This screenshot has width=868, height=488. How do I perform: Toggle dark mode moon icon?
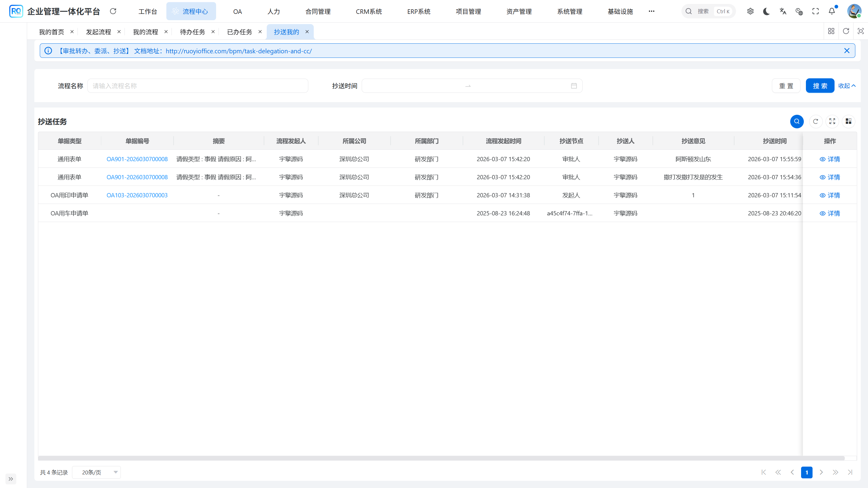coord(766,11)
